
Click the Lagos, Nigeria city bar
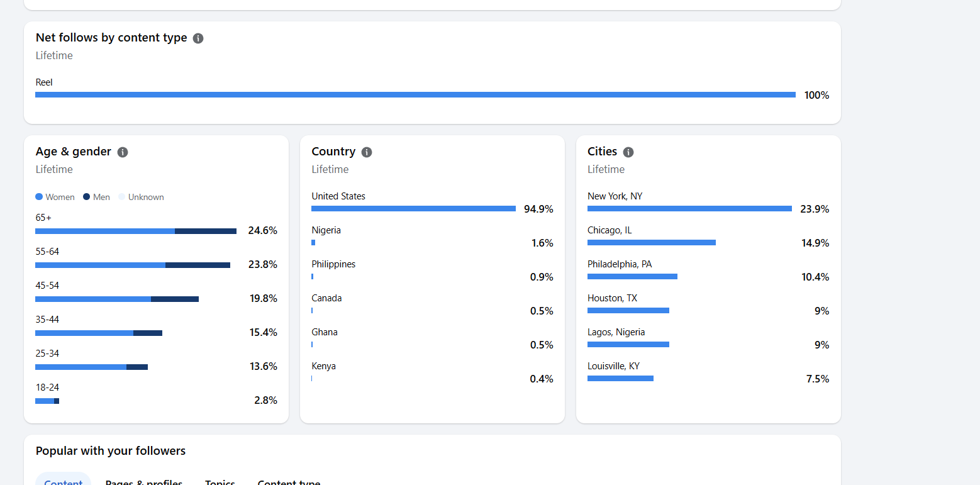pos(628,345)
